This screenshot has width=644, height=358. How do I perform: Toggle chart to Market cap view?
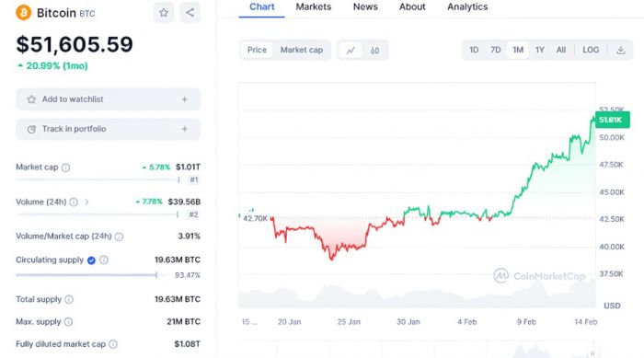tap(302, 50)
